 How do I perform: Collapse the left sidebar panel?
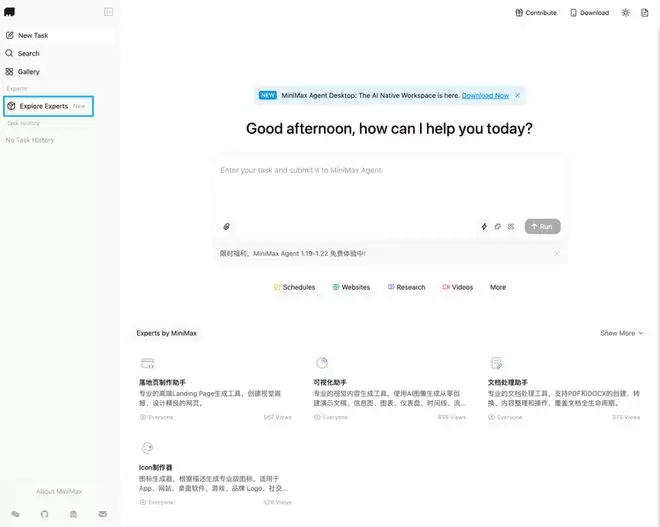point(108,12)
